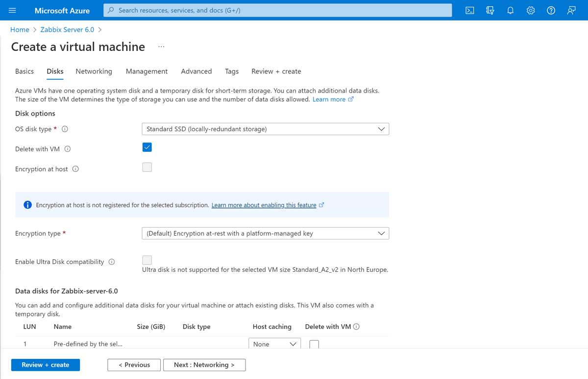Open the notifications bell
Viewport: 588px width, 379px height.
pos(510,10)
